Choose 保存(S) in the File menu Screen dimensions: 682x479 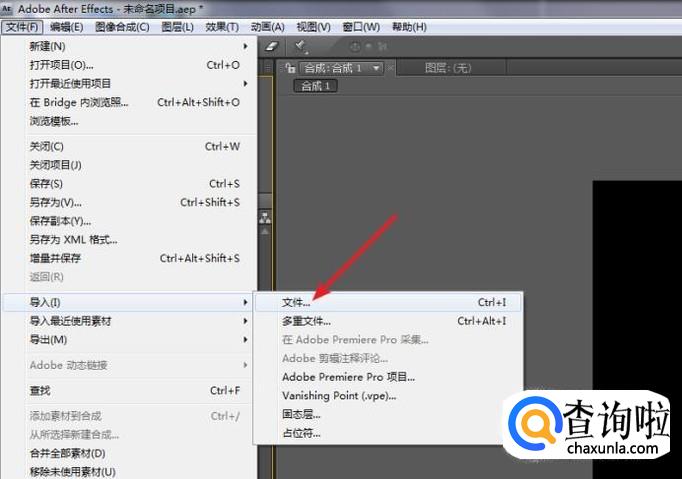pos(130,184)
